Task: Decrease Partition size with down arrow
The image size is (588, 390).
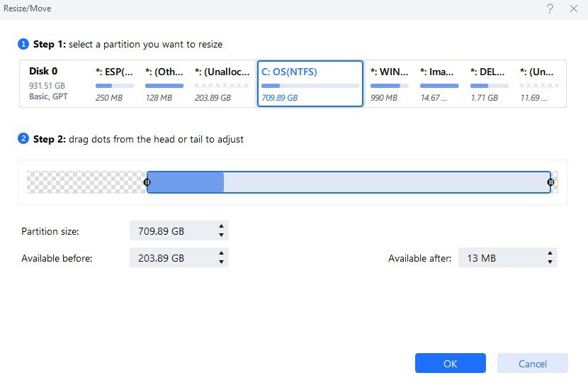Action: tap(221, 235)
